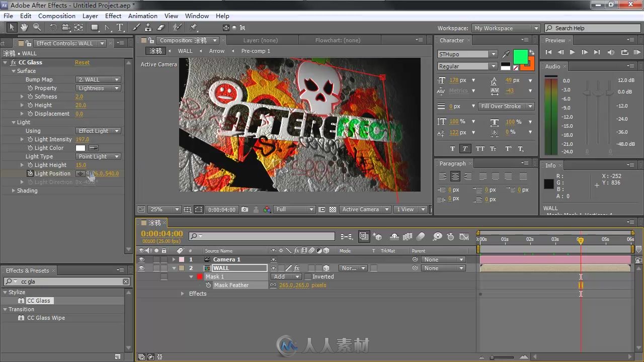Open the Light Type dropdown

(x=98, y=156)
